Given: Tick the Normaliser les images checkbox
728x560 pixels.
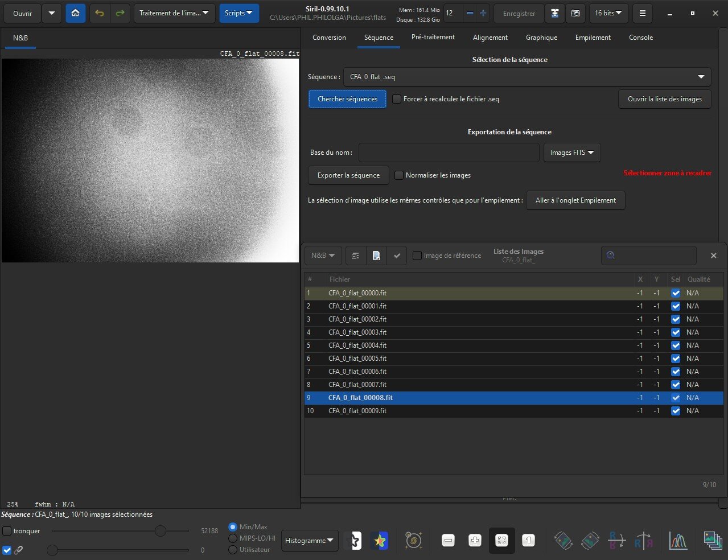Looking at the screenshot, I should (x=399, y=175).
